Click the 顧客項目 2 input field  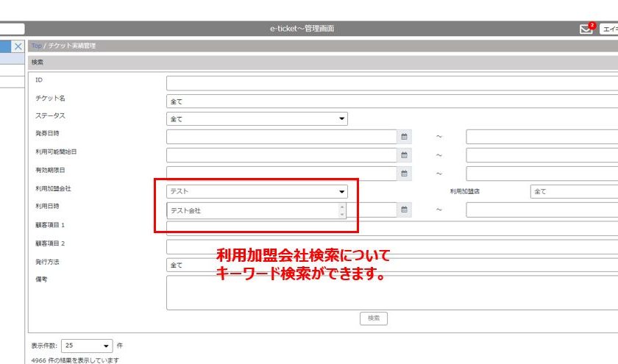click(391, 247)
